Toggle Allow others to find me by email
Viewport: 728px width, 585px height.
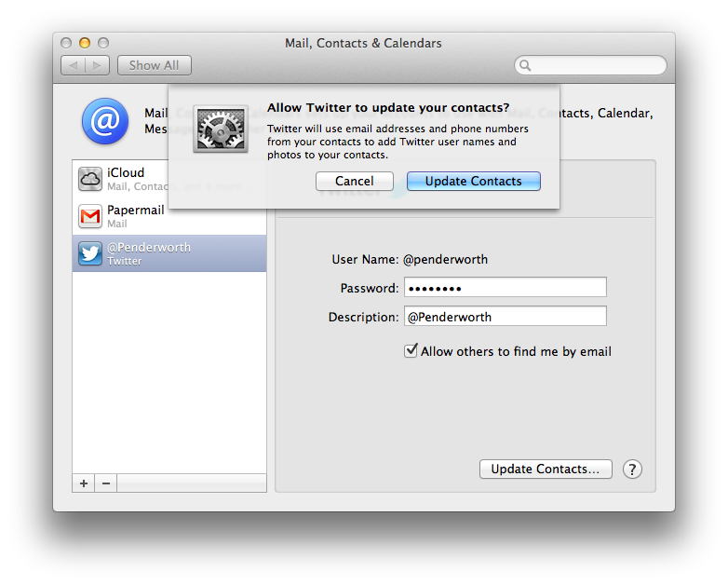pos(411,350)
